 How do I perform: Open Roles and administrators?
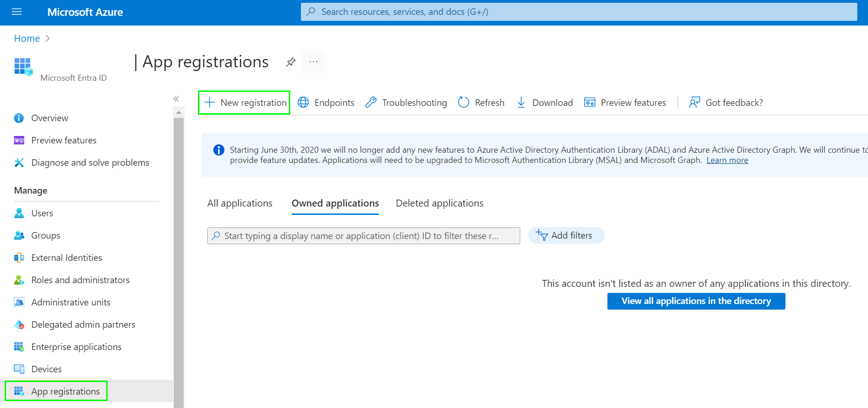click(81, 280)
